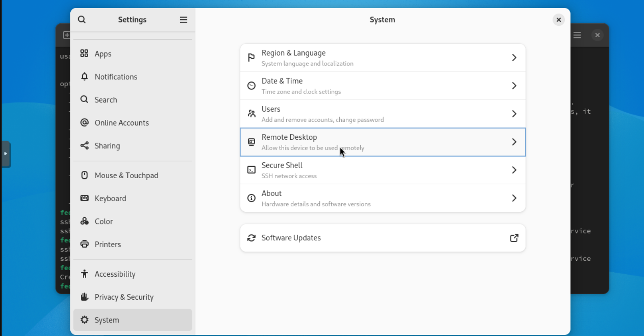This screenshot has width=644, height=336.
Task: Click the Accessibility figure icon
Action: point(84,274)
